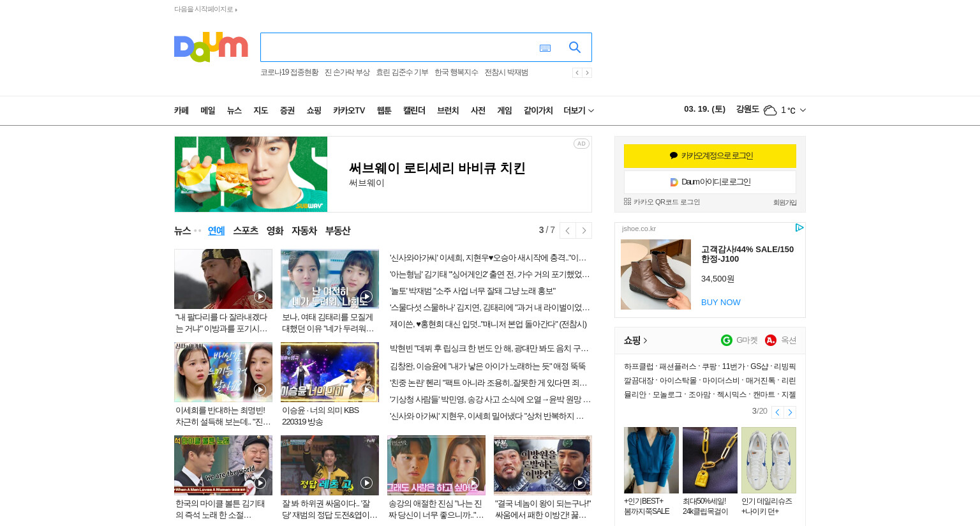Play the '잘 봐 하위권 싸움이다' video
Image resolution: width=980 pixels, height=526 pixels.
click(x=366, y=483)
